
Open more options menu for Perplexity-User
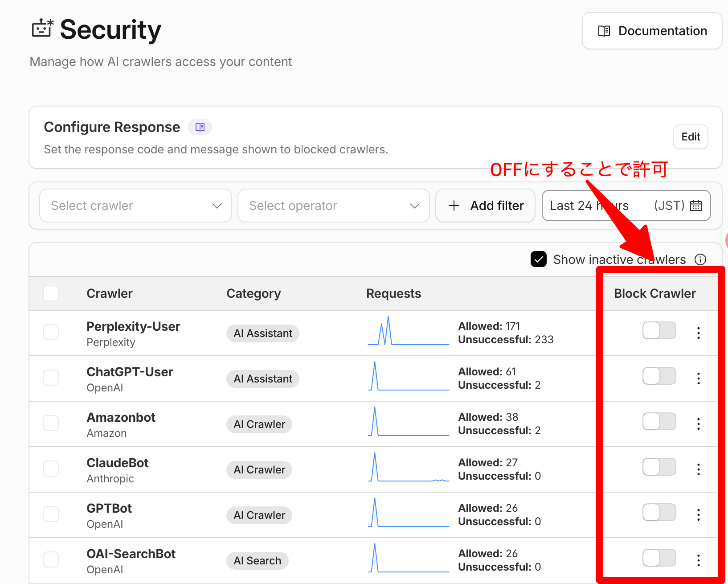point(698,333)
